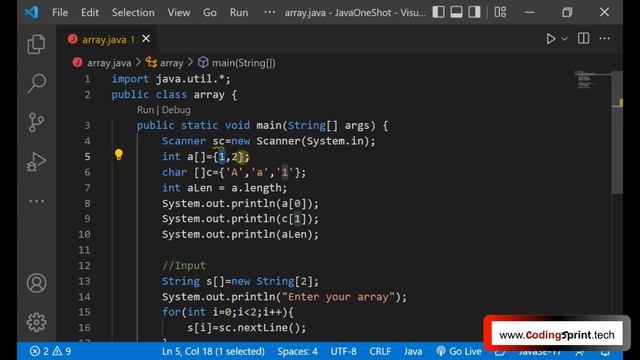Click 'String s[]=new String[2];' line
Image resolution: width=640 pixels, height=360 pixels.
pos(240,281)
